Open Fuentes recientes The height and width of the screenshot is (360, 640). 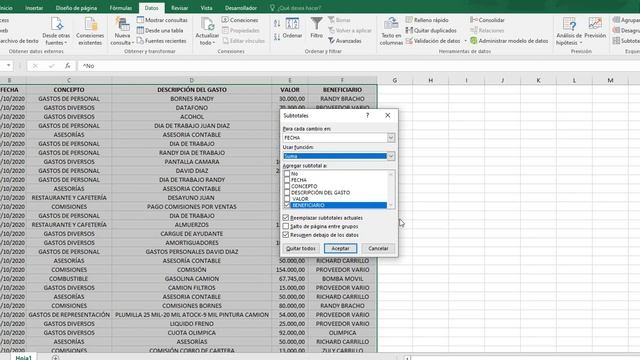point(162,41)
